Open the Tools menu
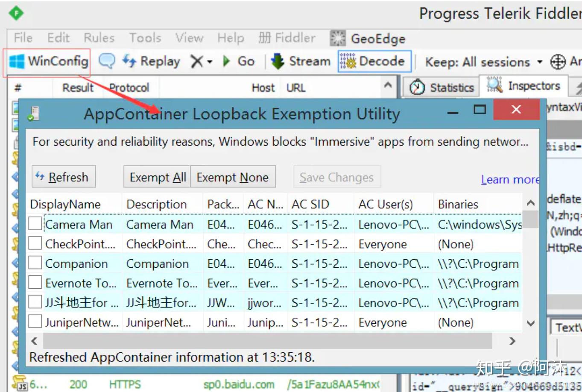 [x=145, y=38]
